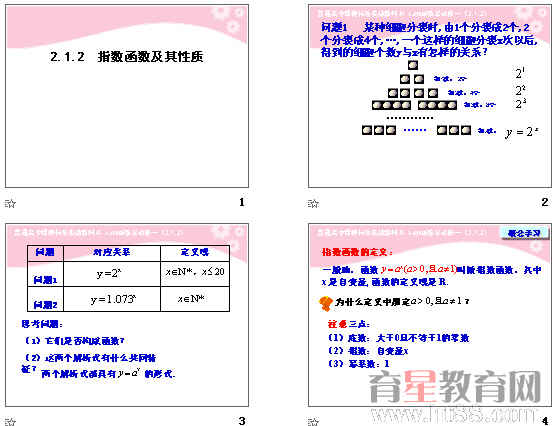Select the slide 2 cell division thumbnail
Viewport: 556px width, 426px height.
click(430, 96)
